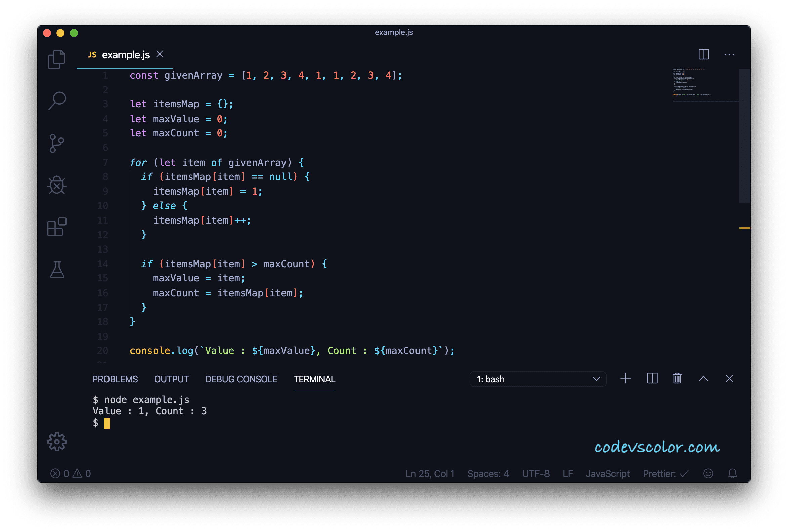Viewport: 788px width, 532px height.
Task: Click the console.log statement on line 20
Action: (x=292, y=351)
